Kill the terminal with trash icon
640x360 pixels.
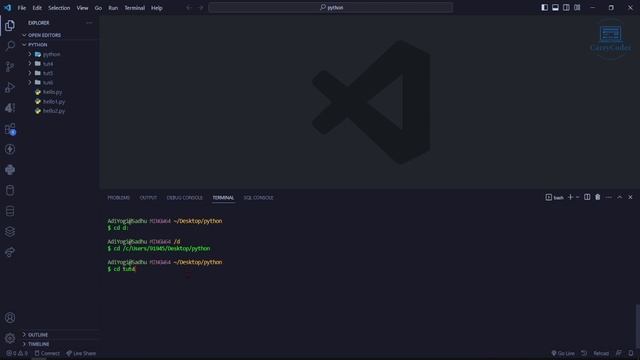(x=598, y=197)
